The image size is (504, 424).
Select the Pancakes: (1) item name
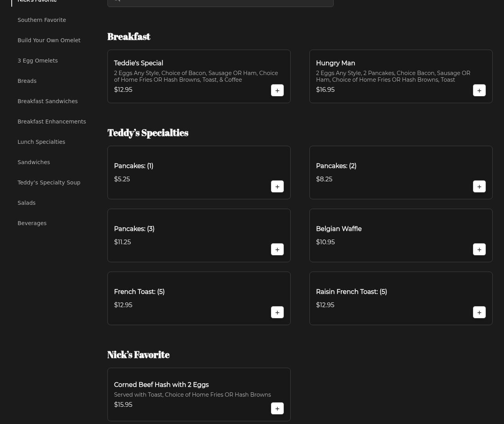click(134, 166)
